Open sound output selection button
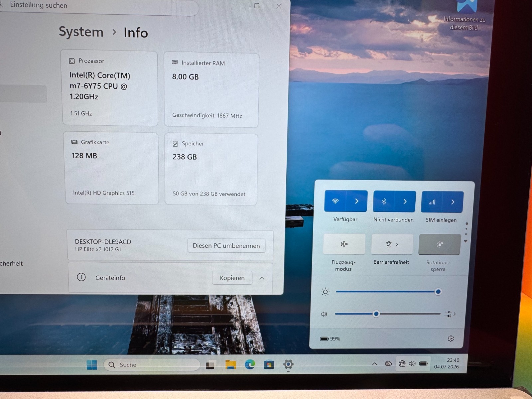Image resolution: width=532 pixels, height=399 pixels. pyautogui.click(x=450, y=314)
